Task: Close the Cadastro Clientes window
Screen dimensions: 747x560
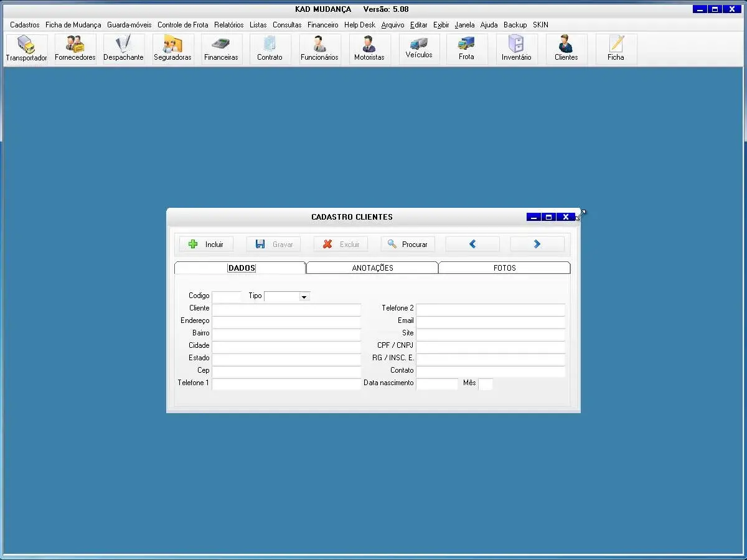Action: click(x=565, y=217)
